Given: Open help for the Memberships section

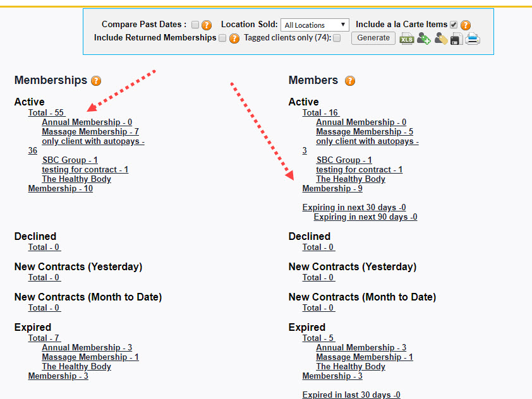Looking at the screenshot, I should coord(95,81).
